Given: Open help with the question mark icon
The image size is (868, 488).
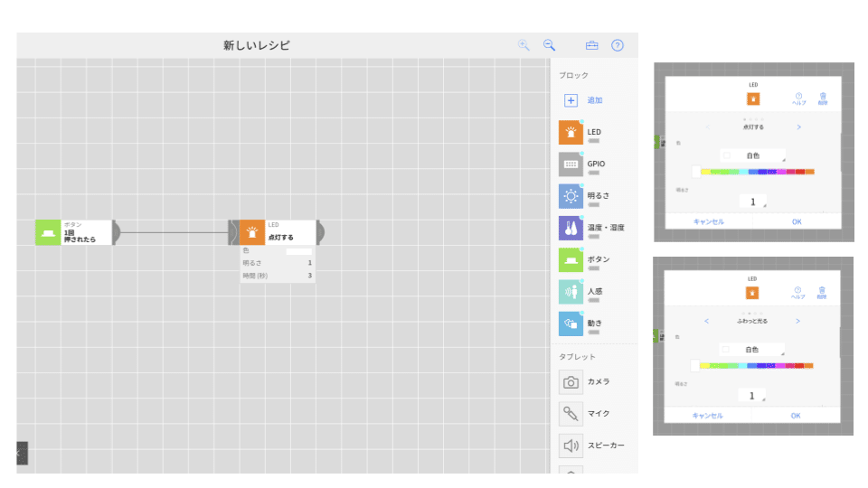Looking at the screenshot, I should tap(618, 45).
